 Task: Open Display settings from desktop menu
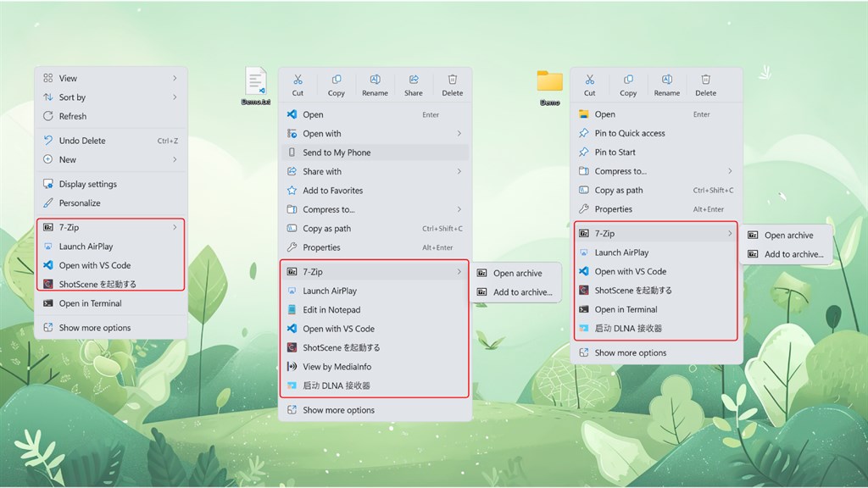click(x=111, y=184)
